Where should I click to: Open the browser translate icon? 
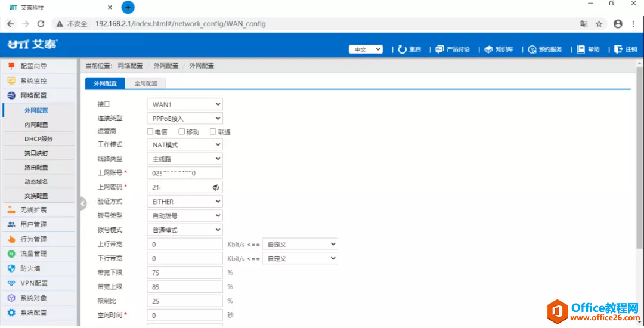coord(584,24)
